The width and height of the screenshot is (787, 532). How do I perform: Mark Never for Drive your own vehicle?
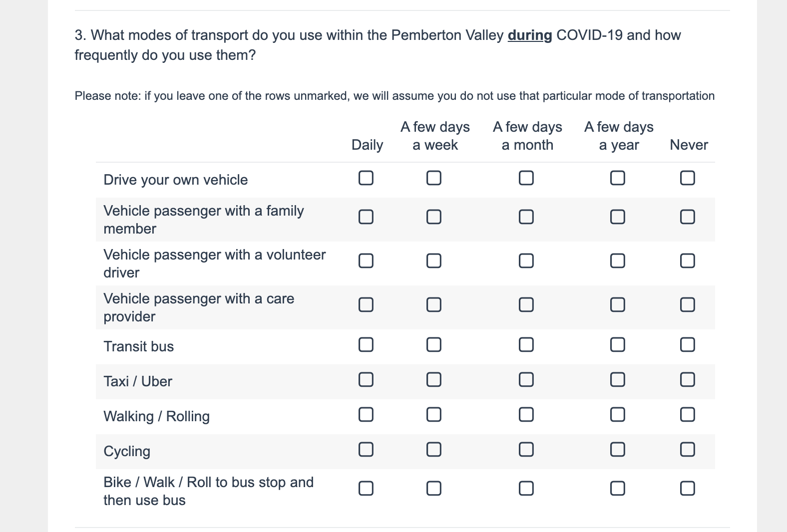pos(688,178)
